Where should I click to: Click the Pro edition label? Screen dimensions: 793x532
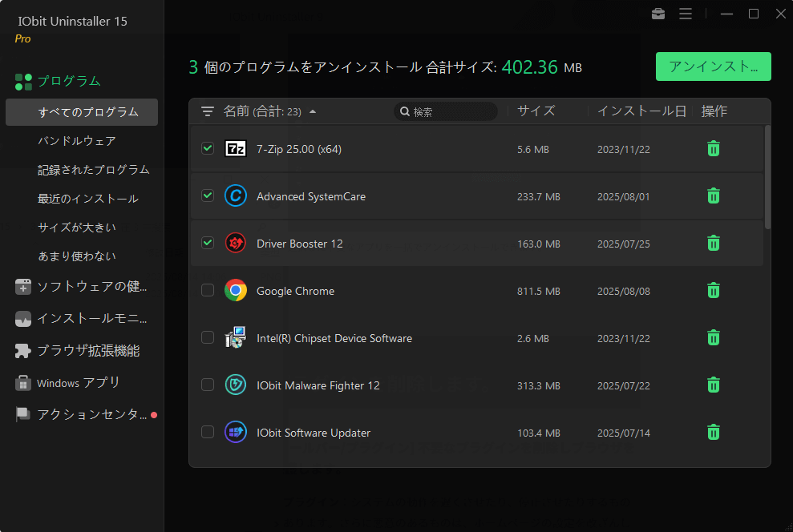(x=22, y=39)
